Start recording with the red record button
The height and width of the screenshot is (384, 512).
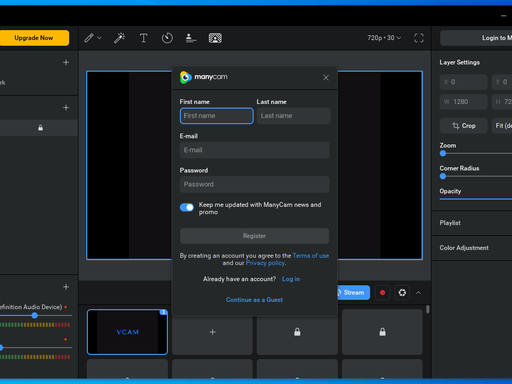click(x=382, y=293)
